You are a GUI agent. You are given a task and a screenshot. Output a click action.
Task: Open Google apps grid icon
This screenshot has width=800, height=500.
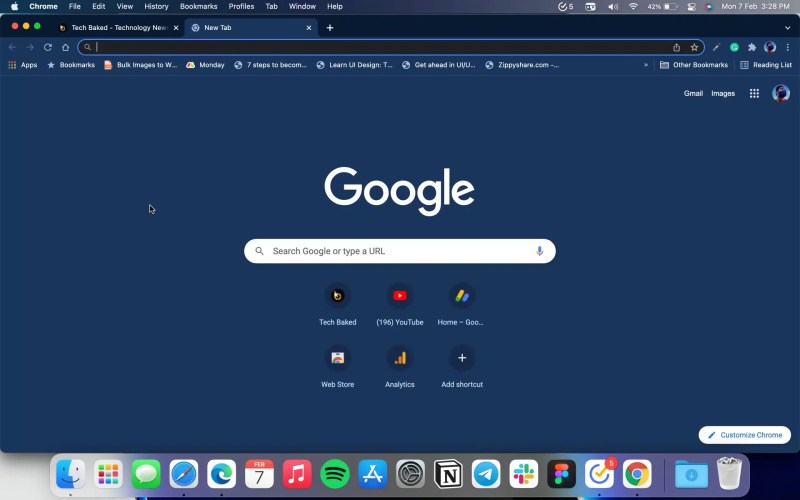(754, 93)
